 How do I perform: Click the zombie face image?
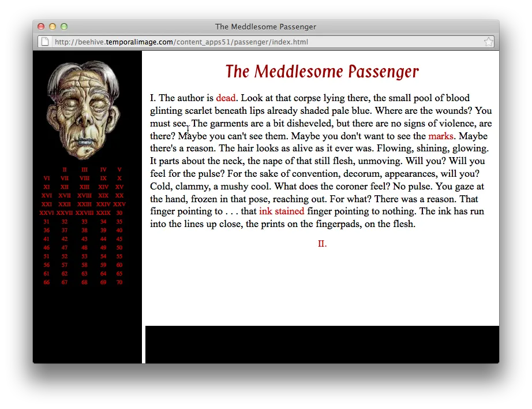84,110
